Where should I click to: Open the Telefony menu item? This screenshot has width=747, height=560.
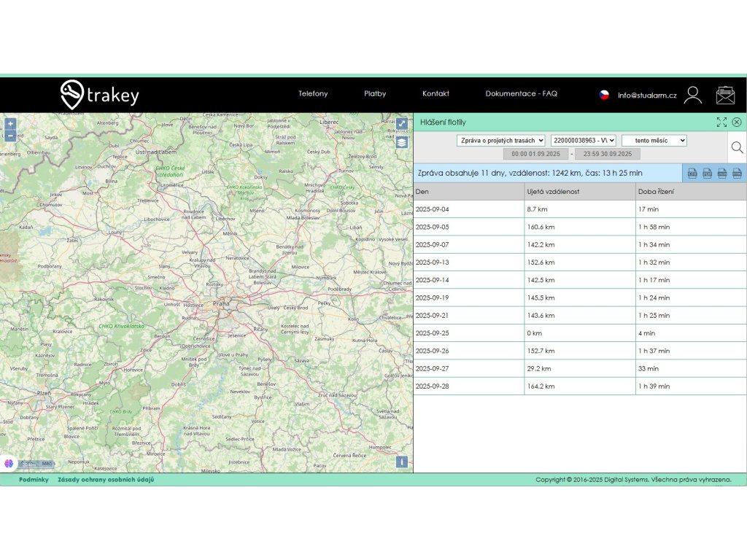(x=313, y=94)
